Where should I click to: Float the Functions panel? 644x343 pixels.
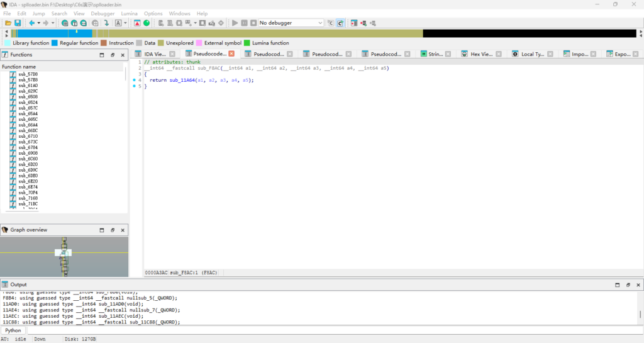click(113, 55)
